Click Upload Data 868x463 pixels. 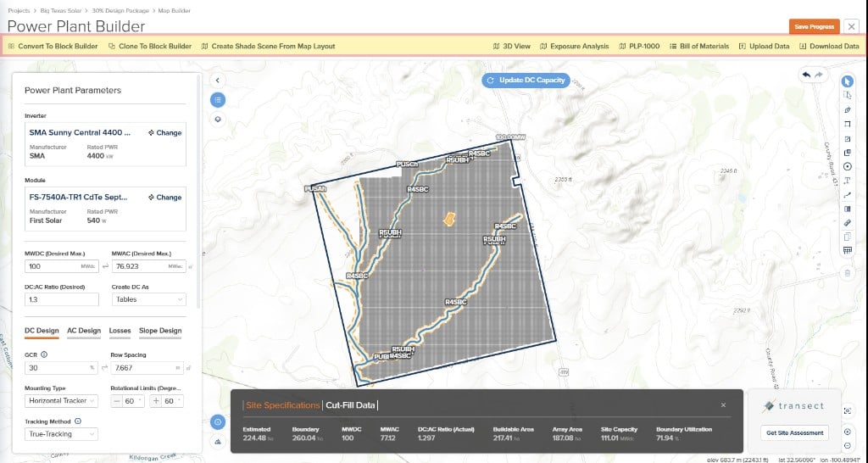pyautogui.click(x=764, y=47)
